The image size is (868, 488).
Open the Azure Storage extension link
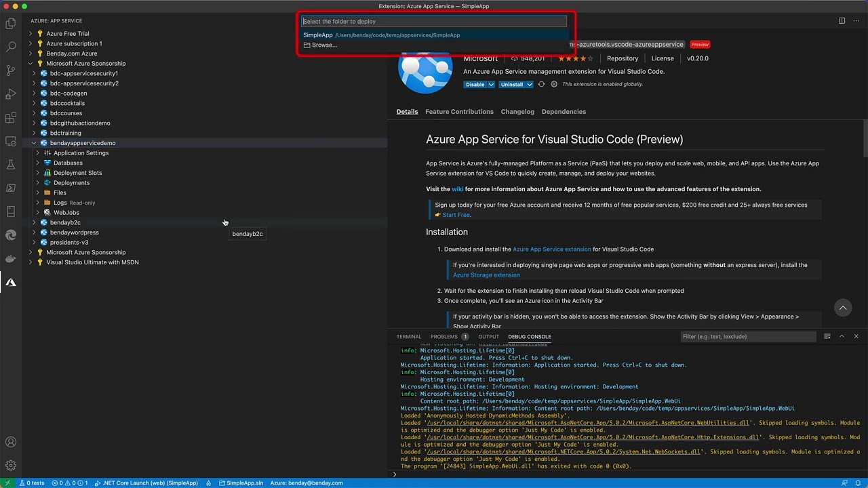[x=486, y=275]
